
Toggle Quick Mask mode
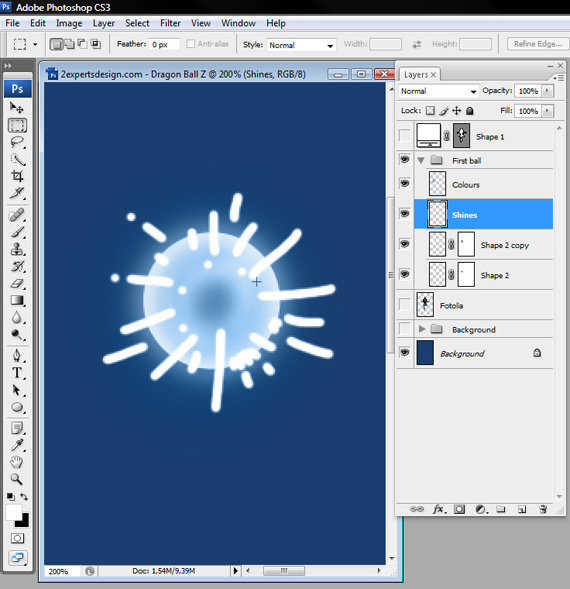(17, 538)
